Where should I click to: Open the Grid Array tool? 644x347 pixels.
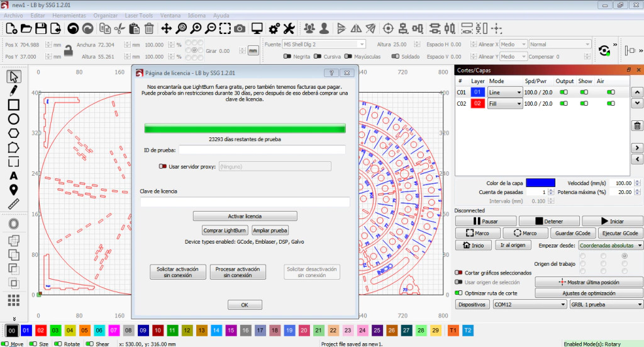click(14, 300)
